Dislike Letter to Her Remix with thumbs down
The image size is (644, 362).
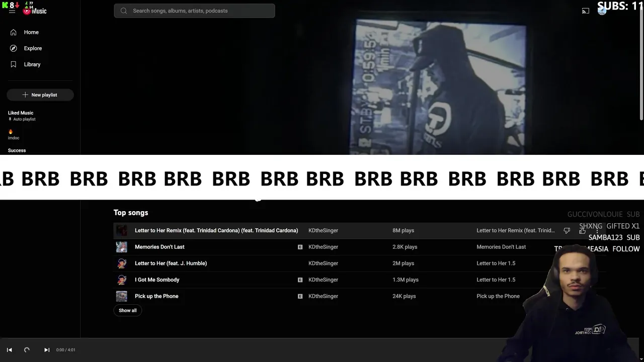(567, 230)
